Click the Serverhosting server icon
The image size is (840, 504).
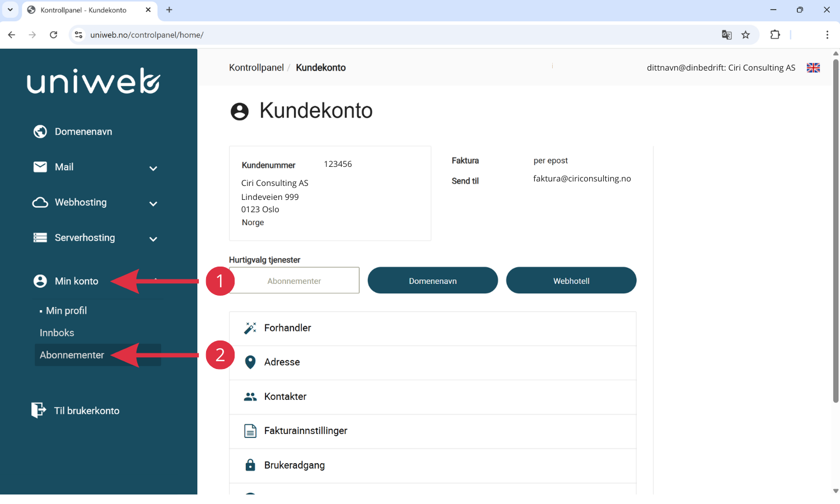[40, 237]
